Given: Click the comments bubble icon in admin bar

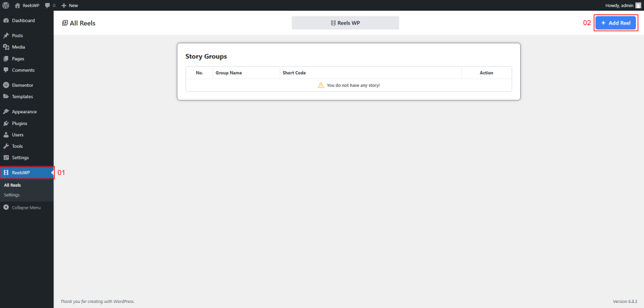Looking at the screenshot, I should [48, 5].
